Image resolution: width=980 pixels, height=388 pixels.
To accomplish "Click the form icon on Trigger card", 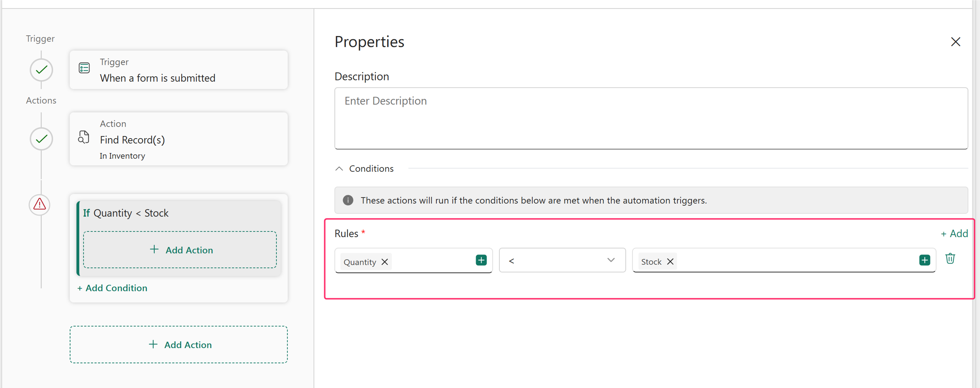I will pos(84,68).
